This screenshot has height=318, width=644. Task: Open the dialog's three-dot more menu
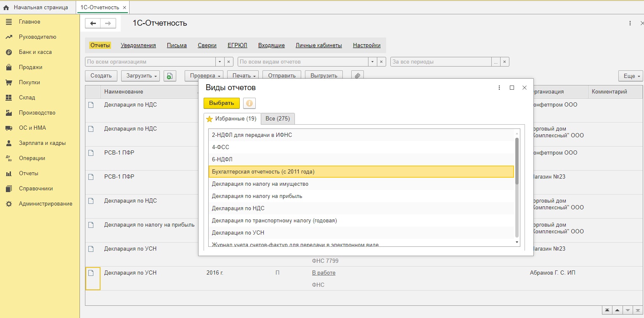pos(499,88)
